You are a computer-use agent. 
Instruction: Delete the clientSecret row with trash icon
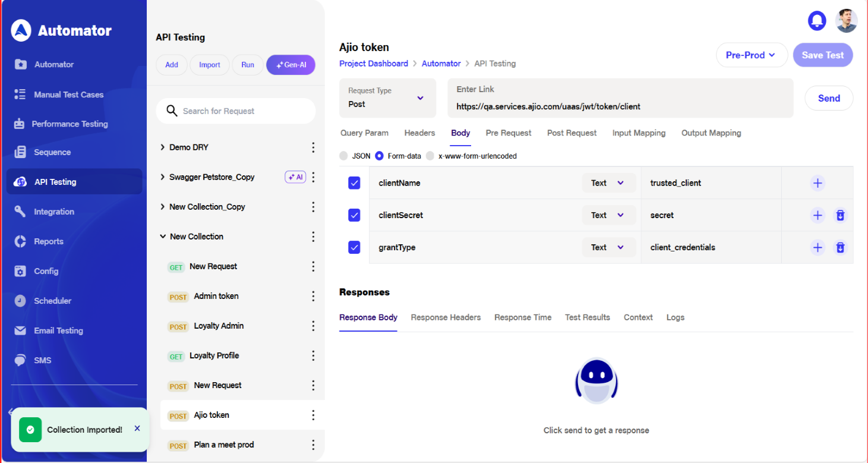pyautogui.click(x=840, y=215)
